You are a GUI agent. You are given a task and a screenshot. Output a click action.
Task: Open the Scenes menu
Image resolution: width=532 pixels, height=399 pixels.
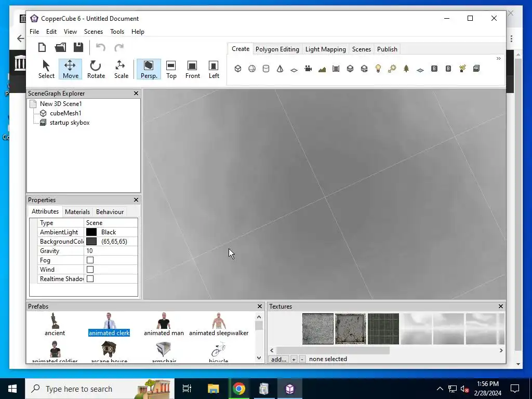point(94,32)
